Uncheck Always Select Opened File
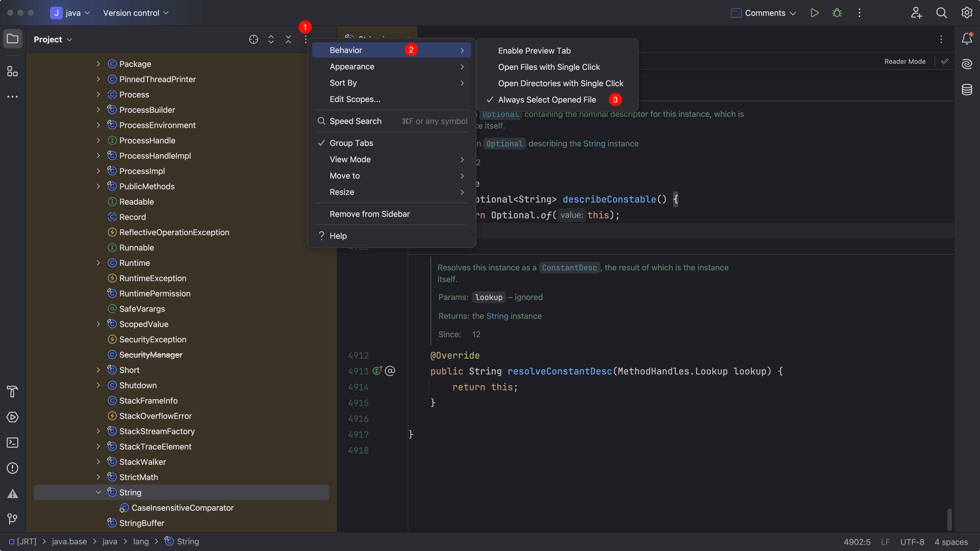Image resolution: width=980 pixels, height=551 pixels. coord(547,100)
